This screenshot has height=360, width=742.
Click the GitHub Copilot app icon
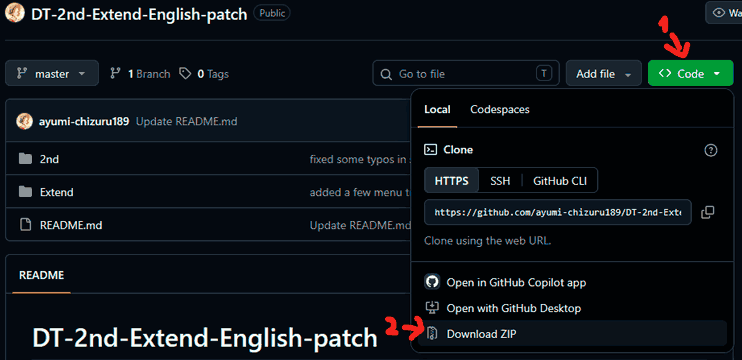(x=431, y=282)
